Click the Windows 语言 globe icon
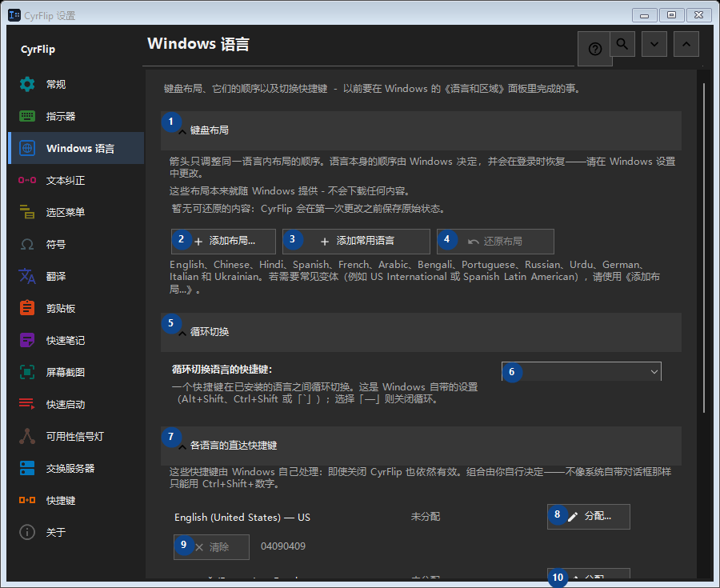The width and height of the screenshot is (720, 588). point(27,148)
